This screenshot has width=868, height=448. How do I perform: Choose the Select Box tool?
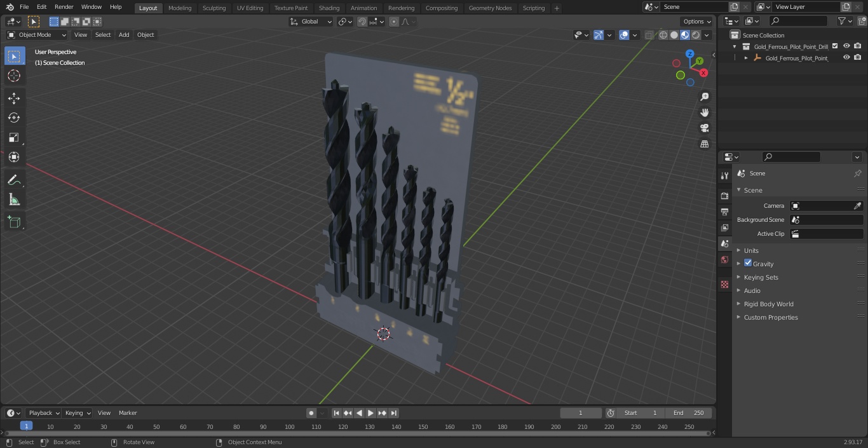tap(14, 56)
